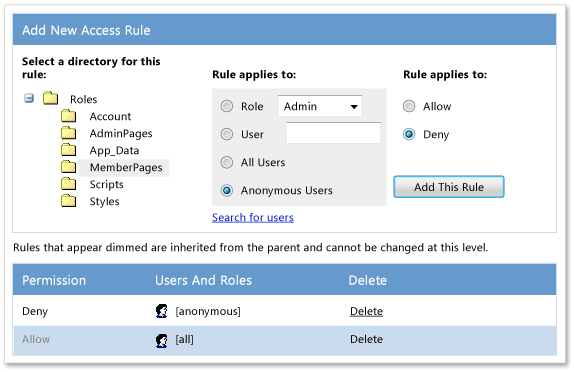
Task: Click the User name input field
Action: pyautogui.click(x=333, y=133)
